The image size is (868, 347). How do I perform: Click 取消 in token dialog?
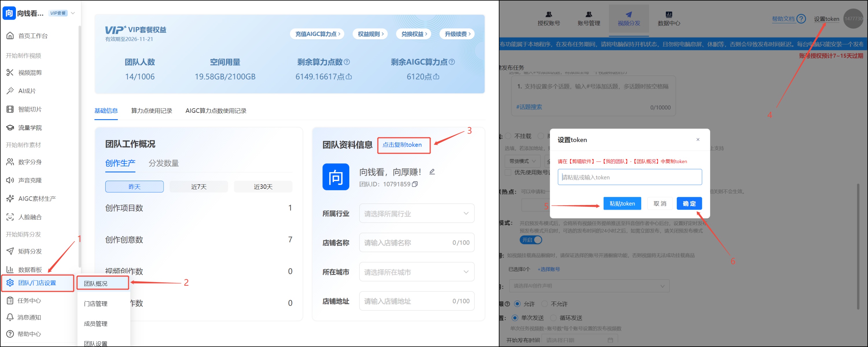[660, 204]
